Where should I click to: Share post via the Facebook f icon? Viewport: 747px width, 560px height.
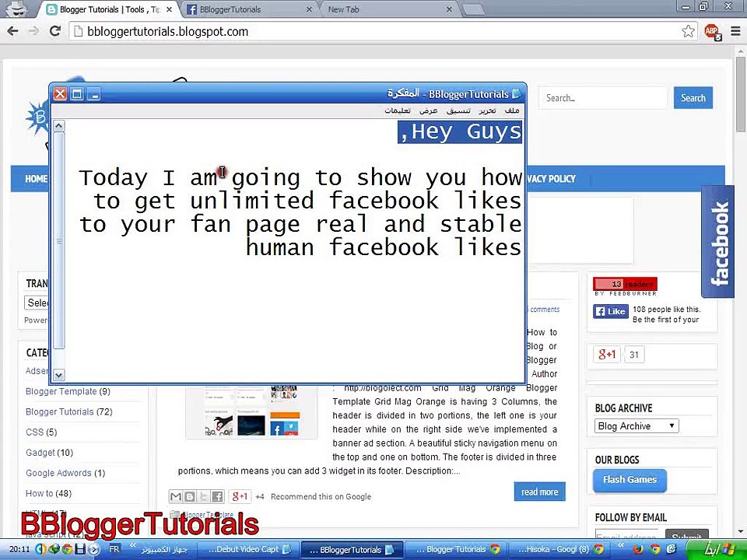click(217, 497)
